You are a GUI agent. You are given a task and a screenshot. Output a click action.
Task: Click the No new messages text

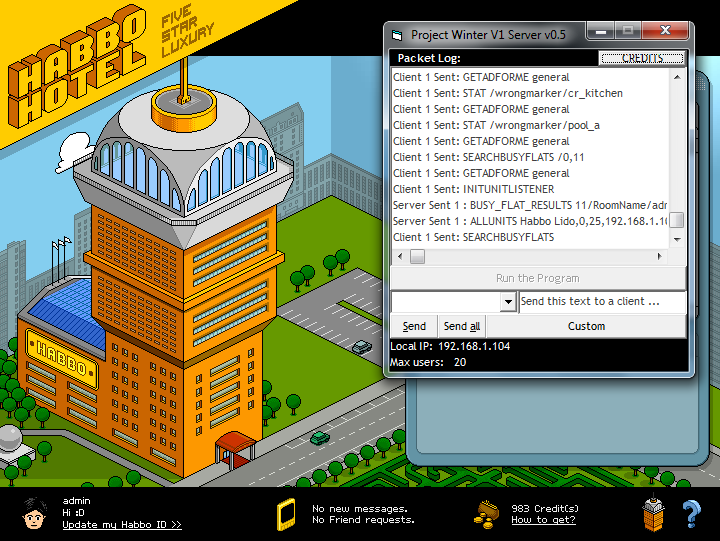coord(360,508)
